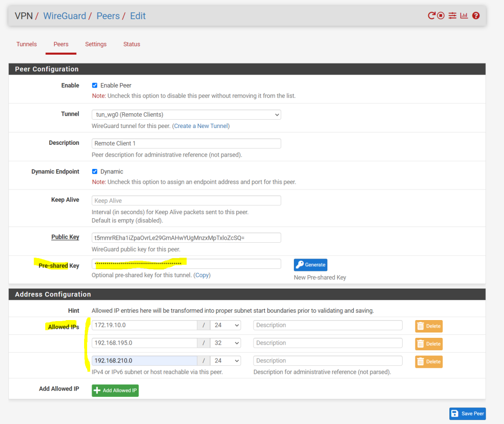504x424 pixels.
Task: Save the peer configuration
Action: (x=468, y=414)
